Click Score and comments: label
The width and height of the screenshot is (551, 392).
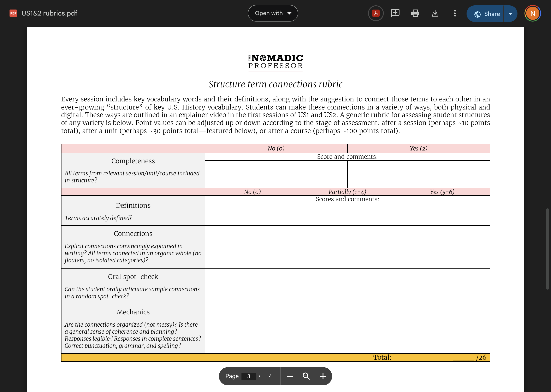point(347,157)
